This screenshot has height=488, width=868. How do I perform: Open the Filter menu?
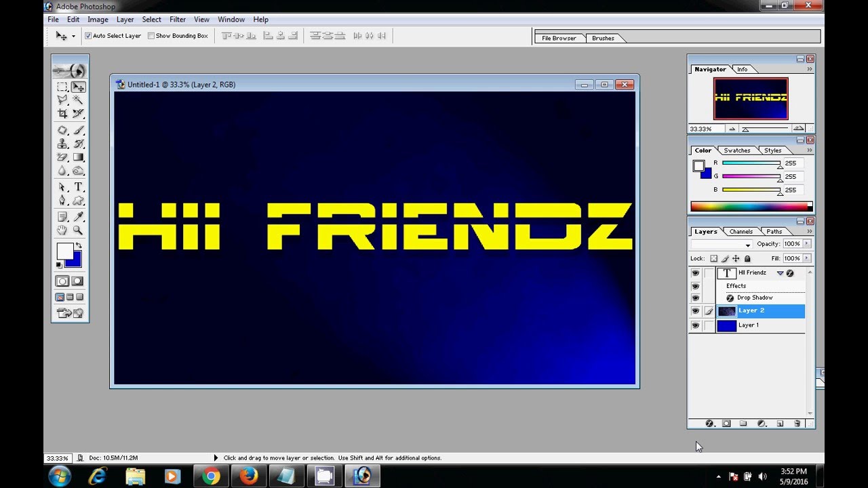[178, 20]
